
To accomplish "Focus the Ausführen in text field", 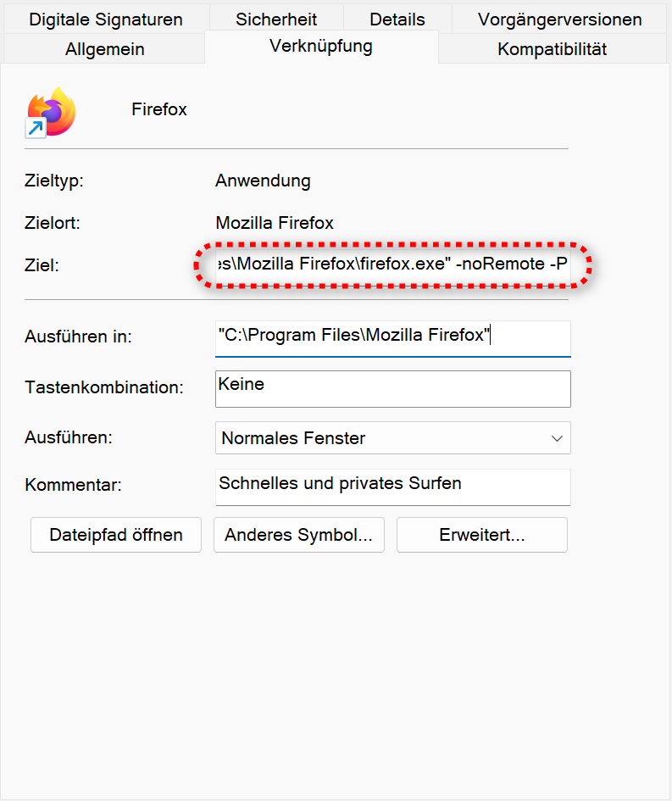I will tap(392, 336).
